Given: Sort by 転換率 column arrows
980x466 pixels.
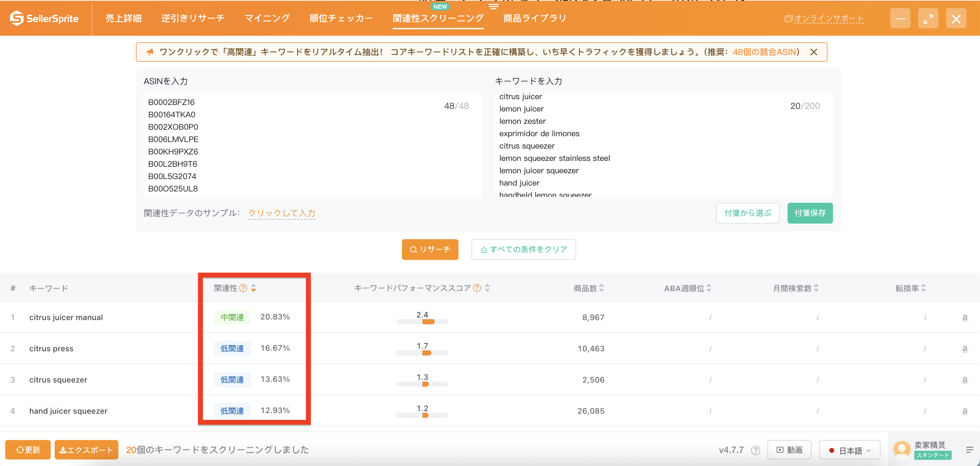Looking at the screenshot, I should coord(923,288).
